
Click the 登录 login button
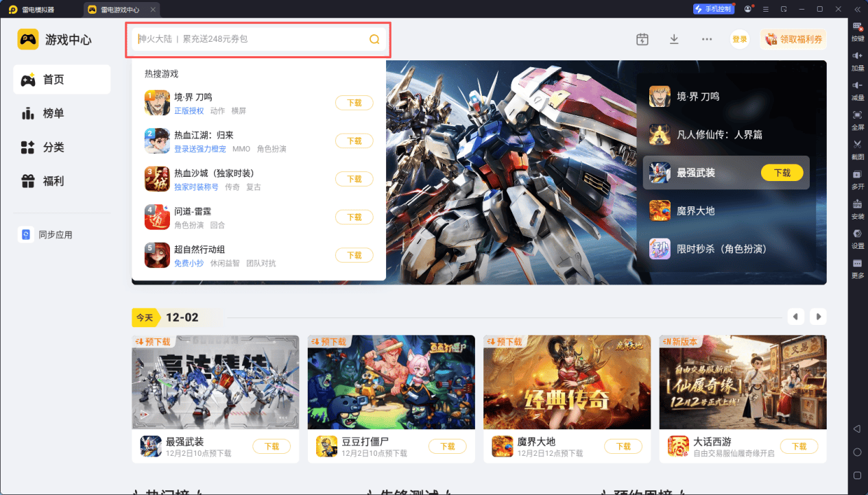click(740, 39)
